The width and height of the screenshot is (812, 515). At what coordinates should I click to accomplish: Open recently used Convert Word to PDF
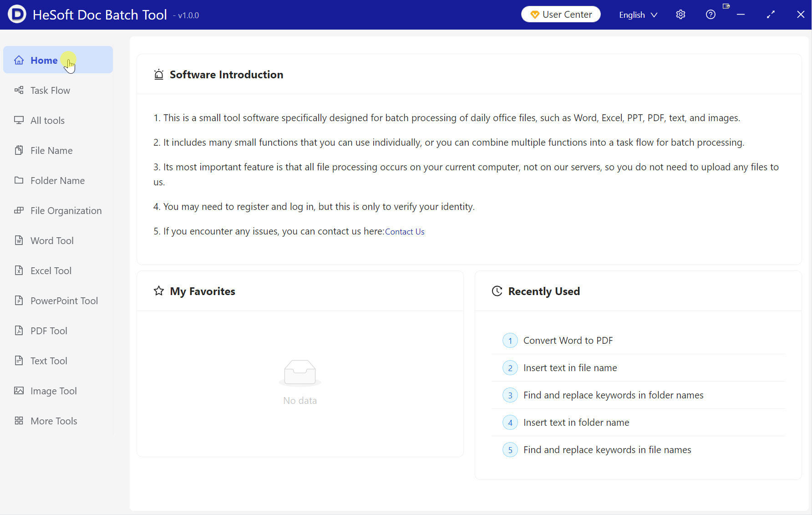(x=568, y=341)
